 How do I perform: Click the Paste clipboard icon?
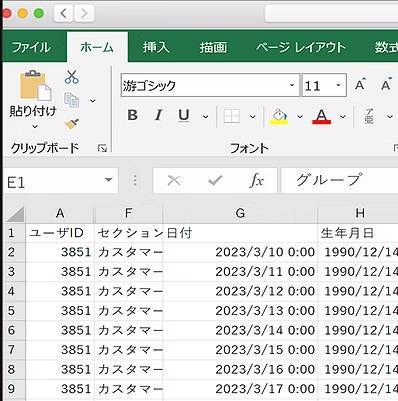tap(36, 85)
